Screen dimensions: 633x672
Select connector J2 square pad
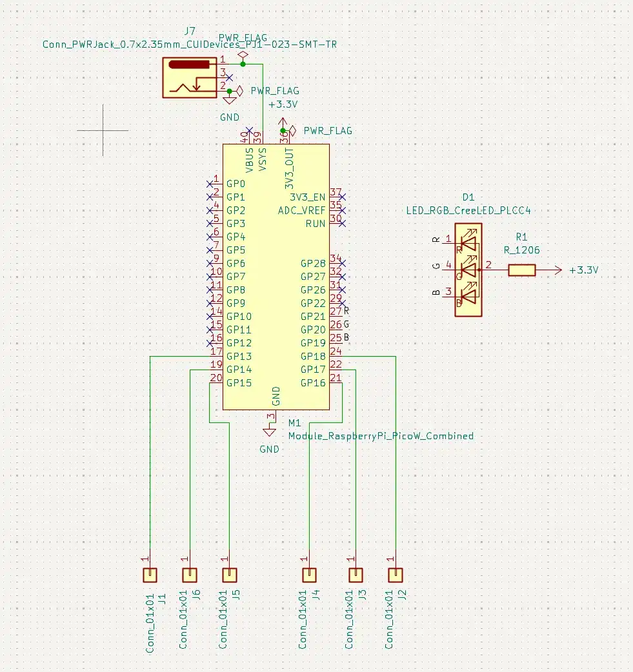396,575
